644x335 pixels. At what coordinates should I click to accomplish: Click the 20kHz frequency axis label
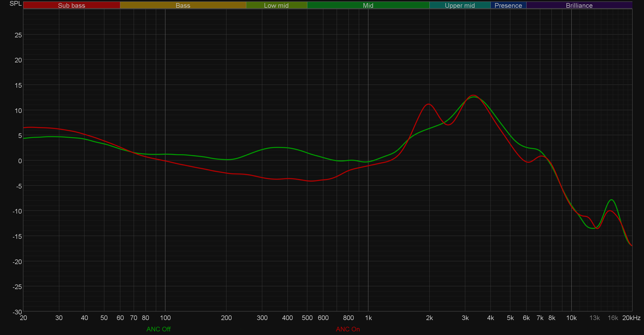(631, 318)
